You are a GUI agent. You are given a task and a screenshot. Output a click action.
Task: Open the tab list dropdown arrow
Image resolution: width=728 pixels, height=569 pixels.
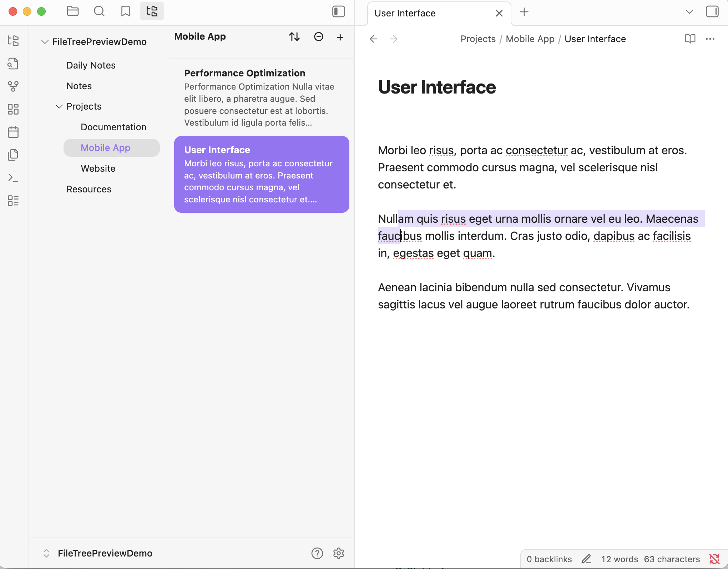(689, 11)
